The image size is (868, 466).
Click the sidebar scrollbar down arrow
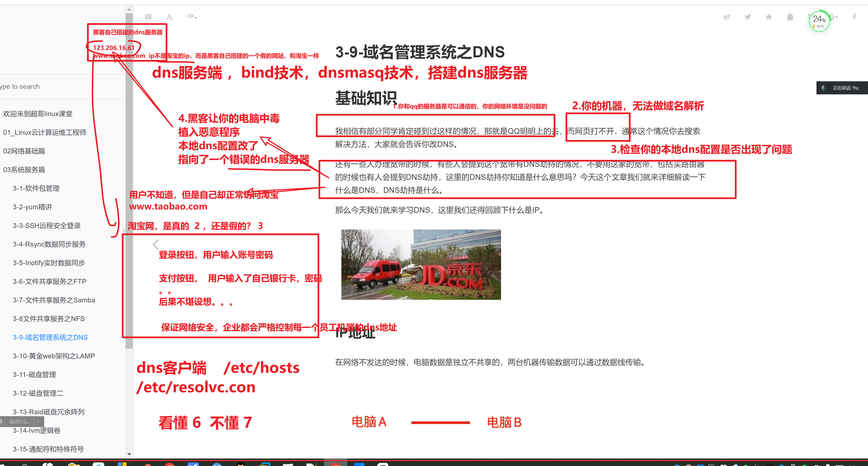coord(129,454)
